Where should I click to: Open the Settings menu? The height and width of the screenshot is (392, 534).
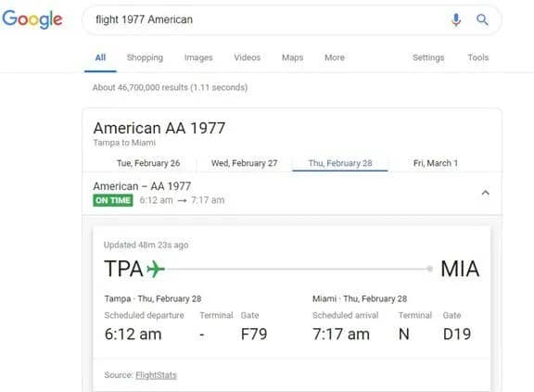click(428, 57)
